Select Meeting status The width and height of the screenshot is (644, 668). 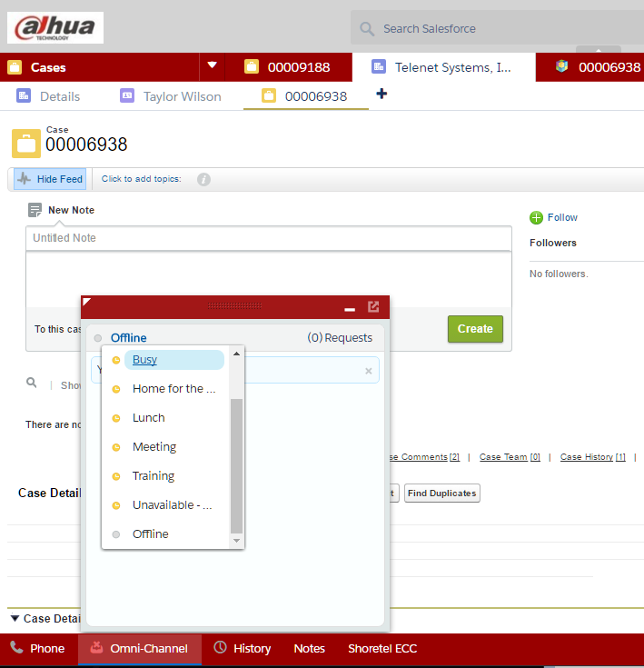[154, 446]
